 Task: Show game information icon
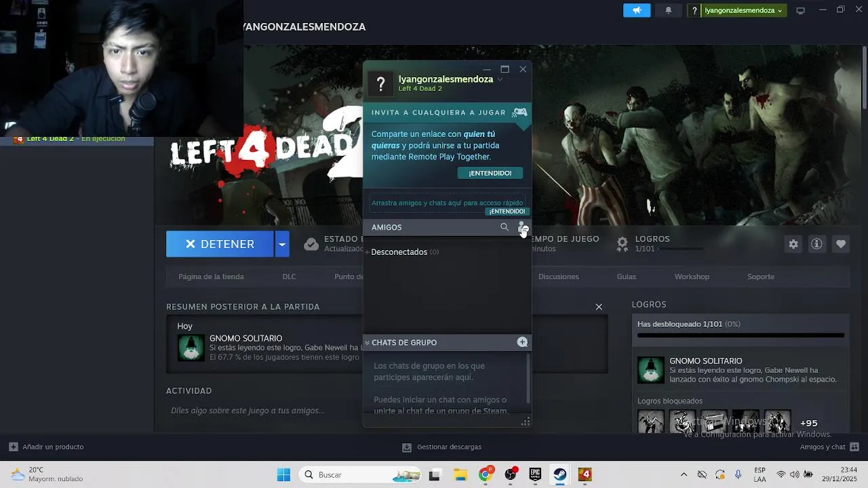pyautogui.click(x=816, y=244)
